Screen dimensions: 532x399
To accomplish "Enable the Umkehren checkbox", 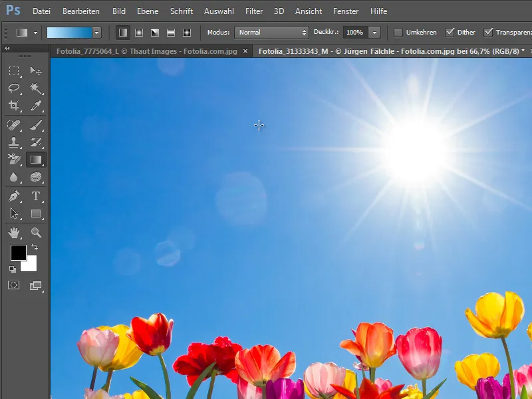I will pos(398,33).
